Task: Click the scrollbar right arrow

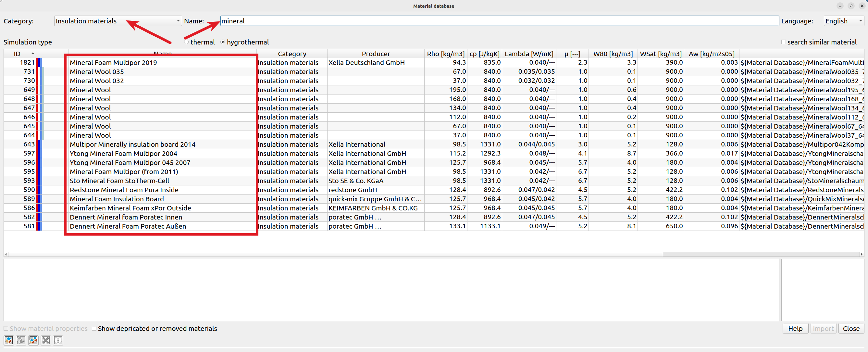Action: (862, 254)
